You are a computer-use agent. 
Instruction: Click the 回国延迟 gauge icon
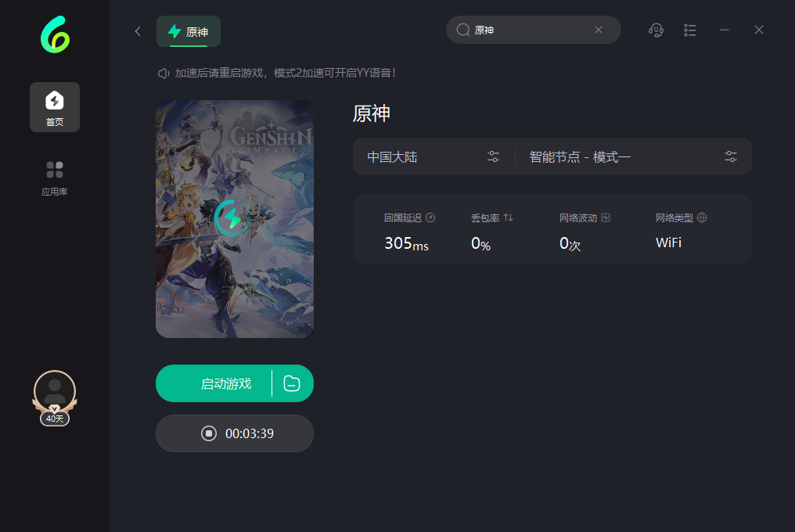pyautogui.click(x=430, y=217)
